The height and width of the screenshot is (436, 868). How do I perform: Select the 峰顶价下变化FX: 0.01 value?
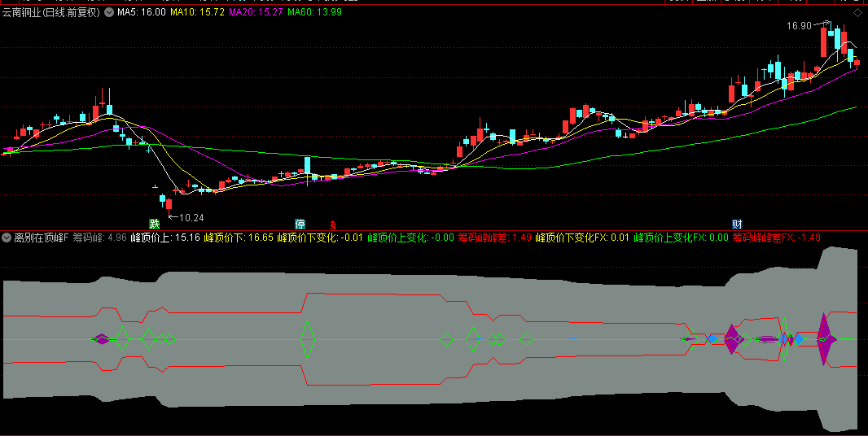(582, 238)
